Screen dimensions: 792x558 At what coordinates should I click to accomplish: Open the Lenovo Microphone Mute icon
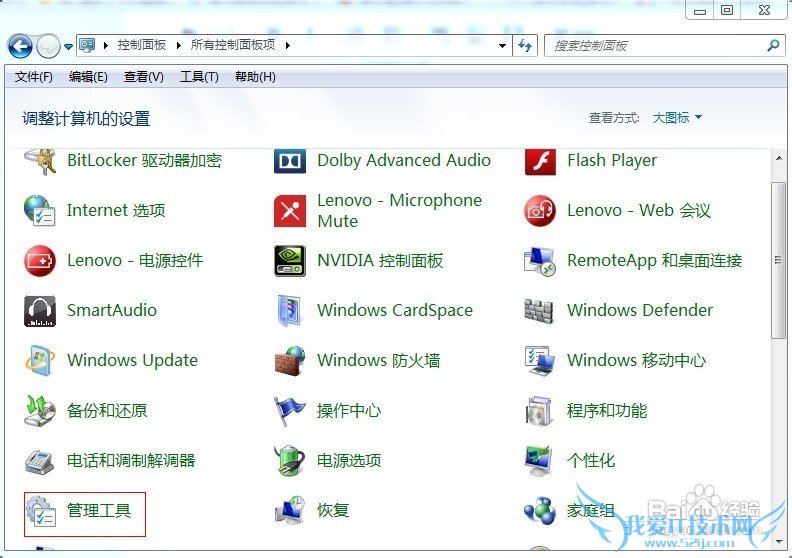coord(290,211)
